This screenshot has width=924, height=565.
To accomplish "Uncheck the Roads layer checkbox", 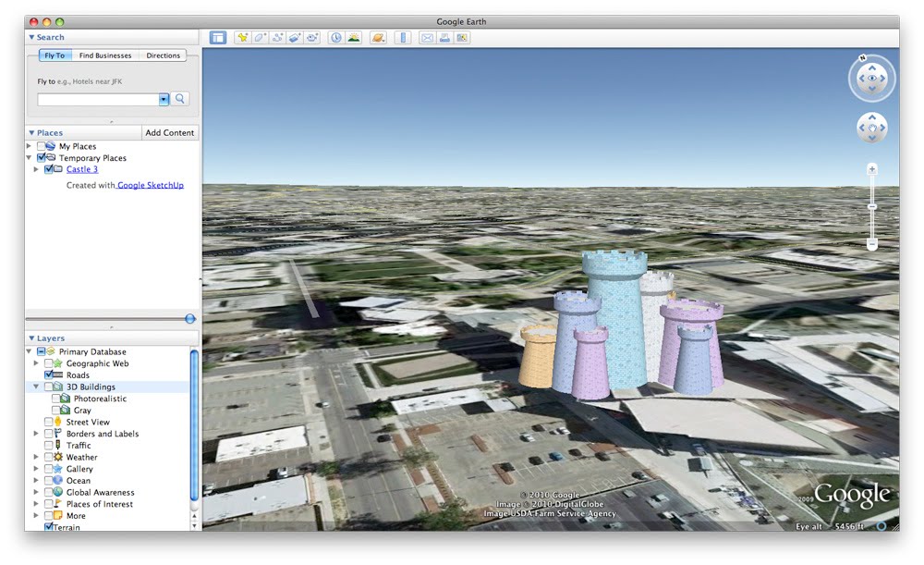I will 49,375.
